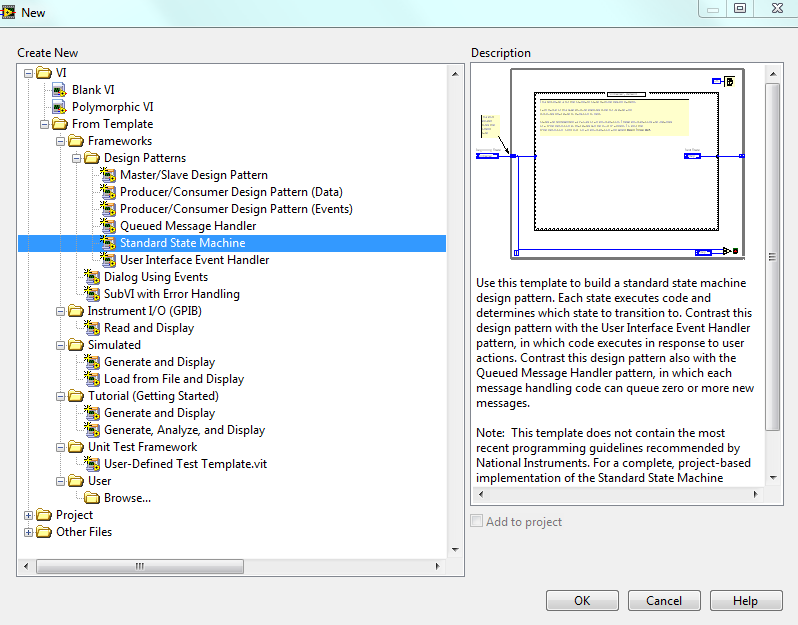Click tree scroll down arrow
This screenshot has height=625, width=798.
455,550
